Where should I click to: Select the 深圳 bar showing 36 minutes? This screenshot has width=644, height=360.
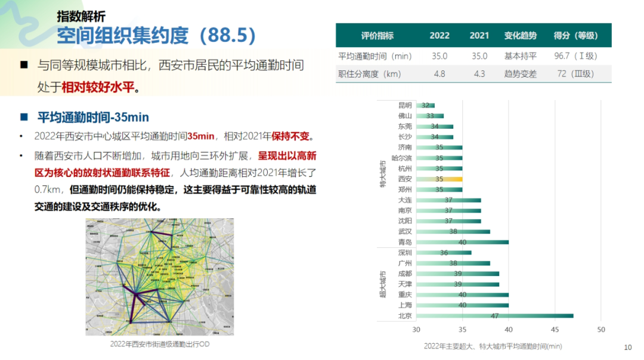click(x=444, y=253)
